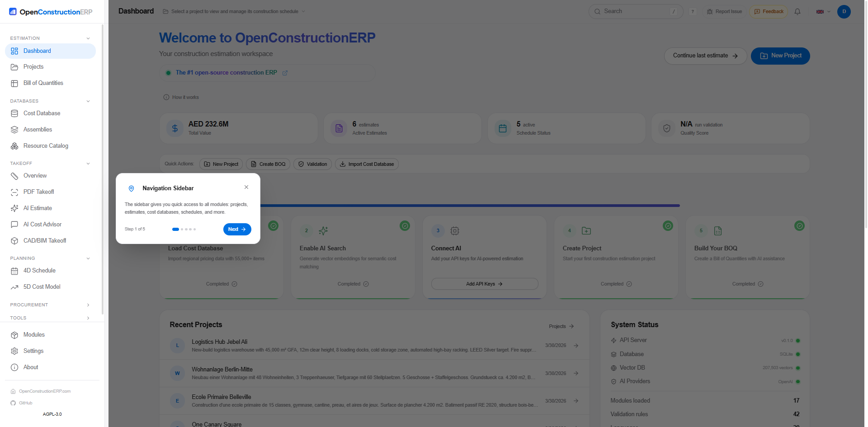The width and height of the screenshot is (868, 427).
Task: Click the About info icon
Action: coord(14,367)
